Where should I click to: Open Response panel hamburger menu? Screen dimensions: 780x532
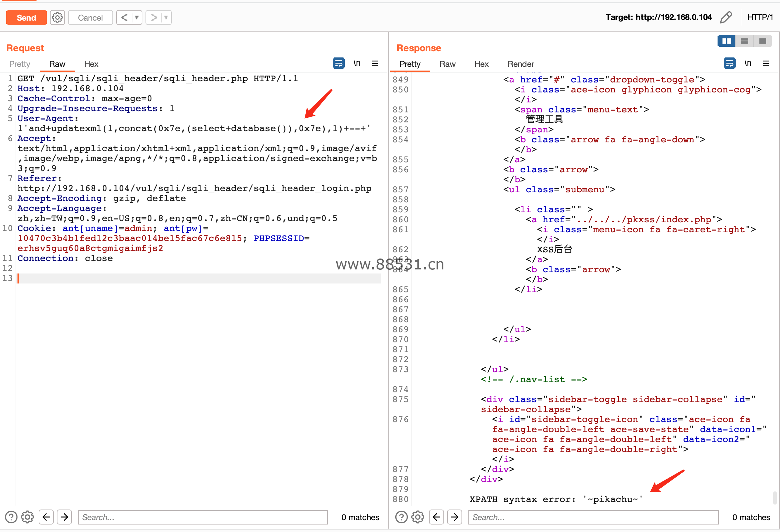coord(766,63)
